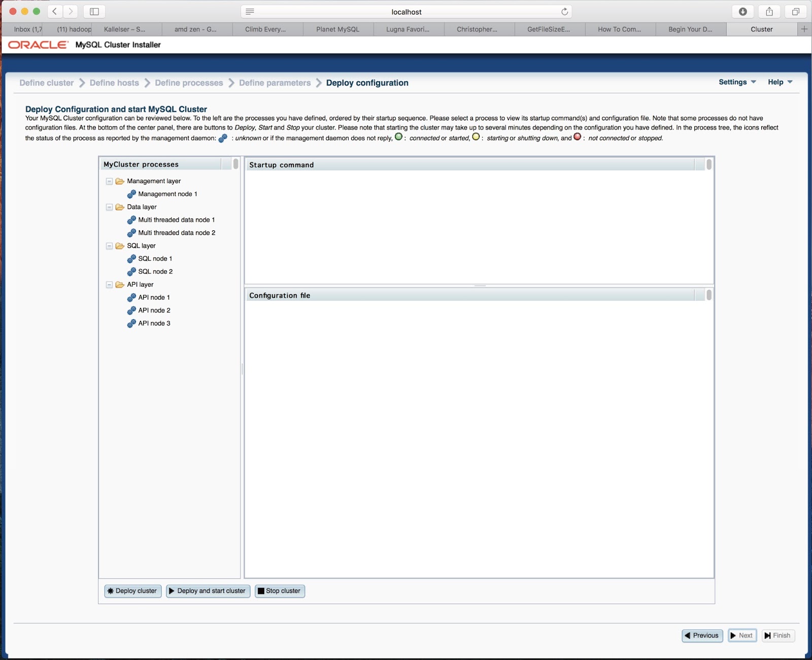Click the Multi threaded data node 1 icon
The image size is (812, 660).
[131, 220]
